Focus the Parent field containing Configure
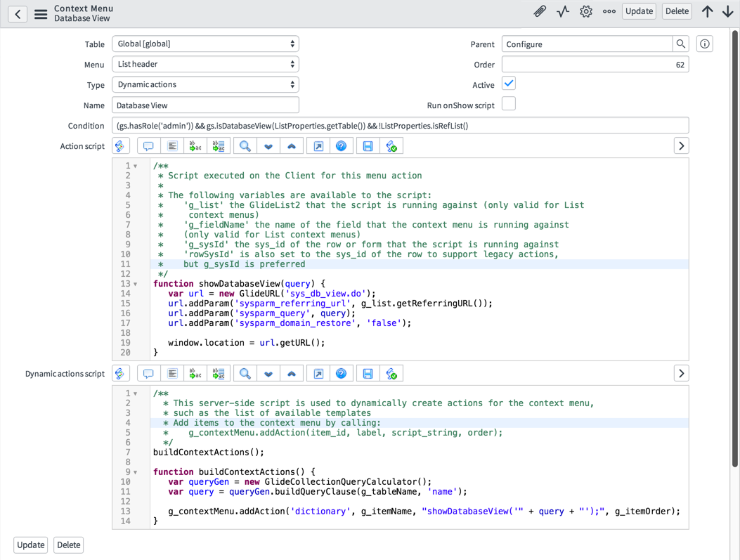The image size is (740, 560). (x=587, y=44)
